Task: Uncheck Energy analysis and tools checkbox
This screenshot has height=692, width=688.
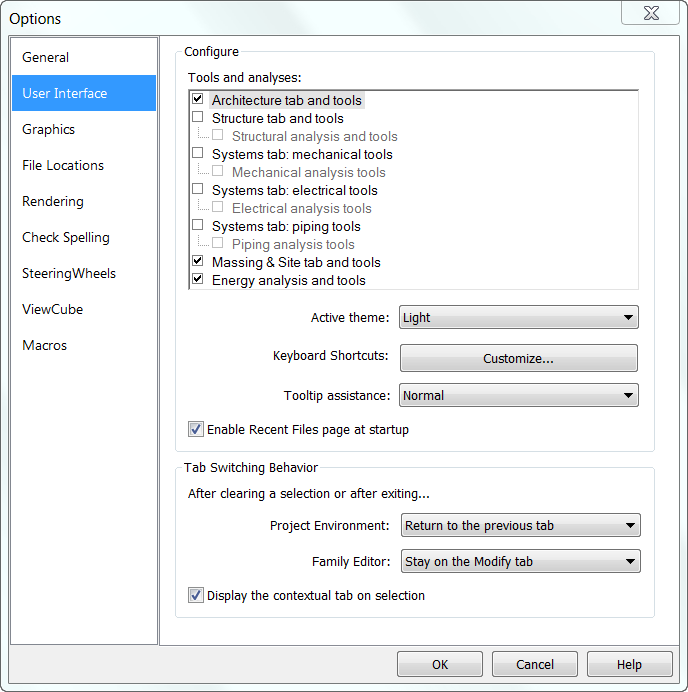Action: coord(197,279)
